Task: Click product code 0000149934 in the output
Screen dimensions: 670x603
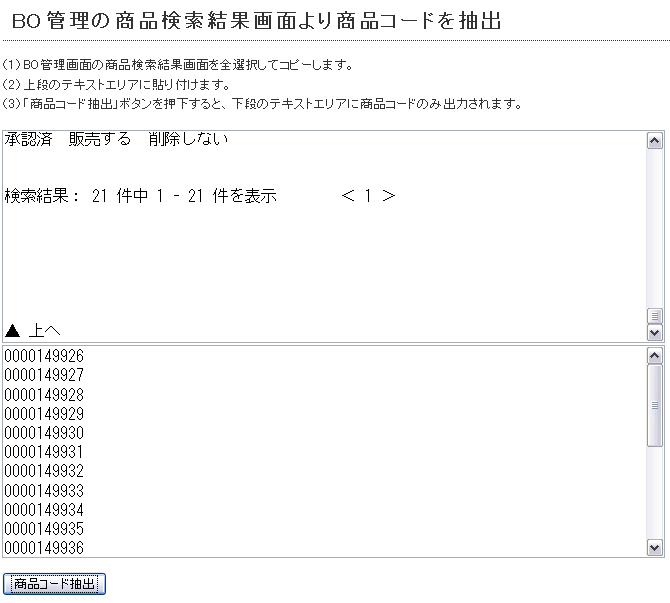Action: (44, 510)
